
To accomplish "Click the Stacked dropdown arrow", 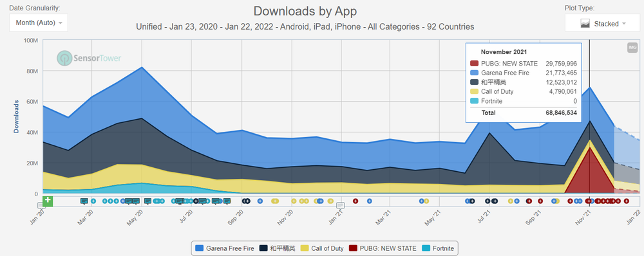I will pos(624,24).
